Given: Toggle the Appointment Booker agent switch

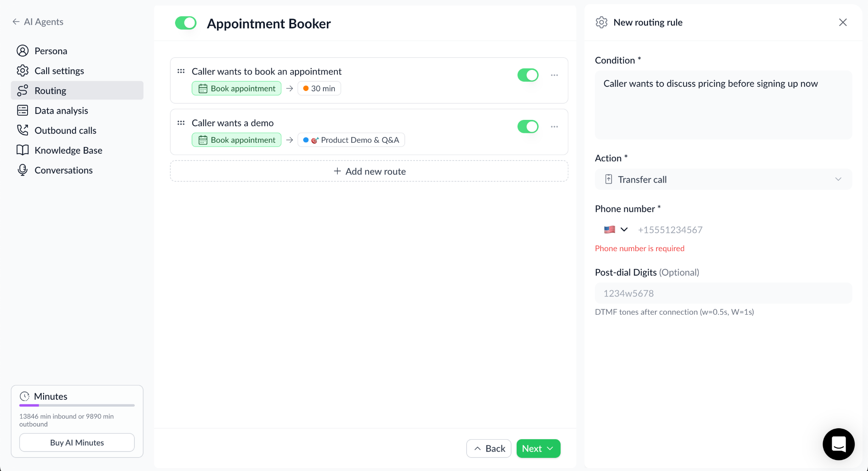Looking at the screenshot, I should point(186,23).
